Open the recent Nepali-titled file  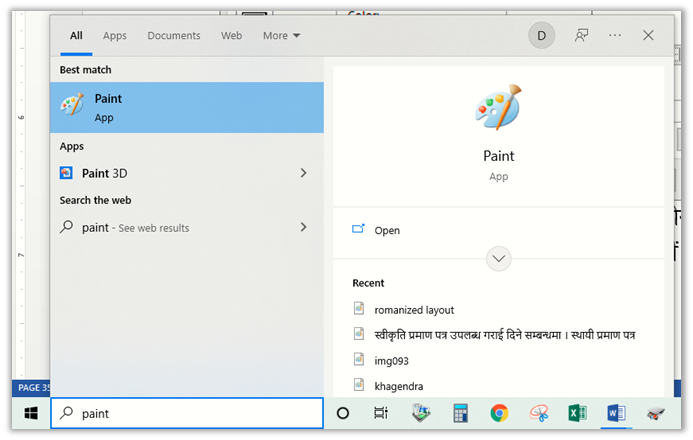point(505,335)
